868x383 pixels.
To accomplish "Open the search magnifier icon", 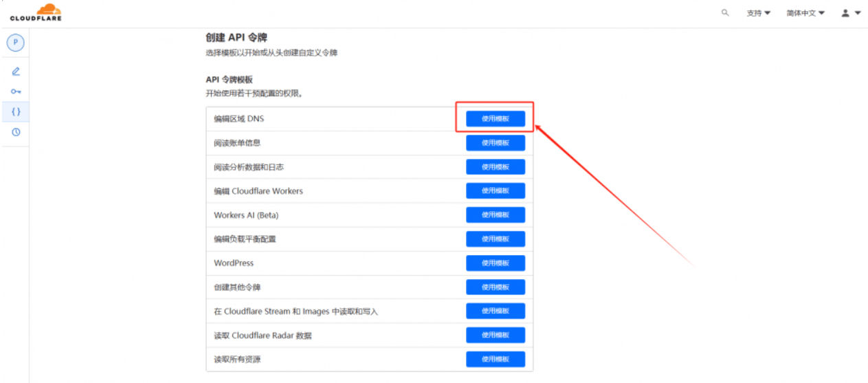I will 725,12.
